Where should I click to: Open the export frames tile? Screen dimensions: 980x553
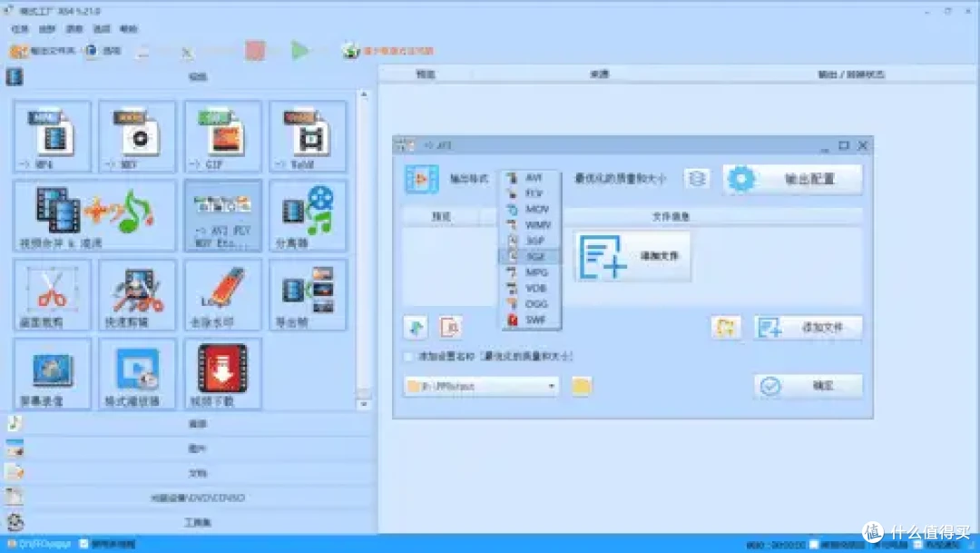(308, 294)
